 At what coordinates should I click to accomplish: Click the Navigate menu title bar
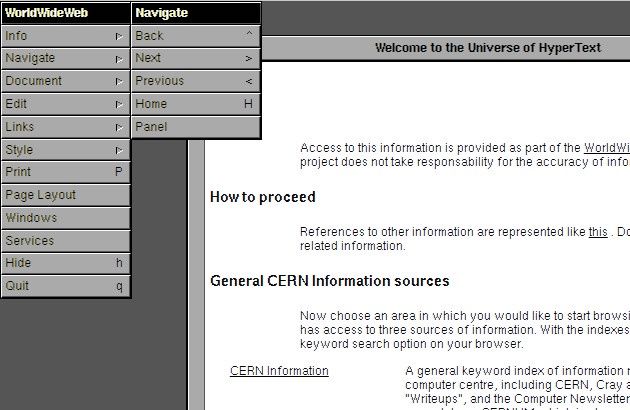click(x=196, y=13)
